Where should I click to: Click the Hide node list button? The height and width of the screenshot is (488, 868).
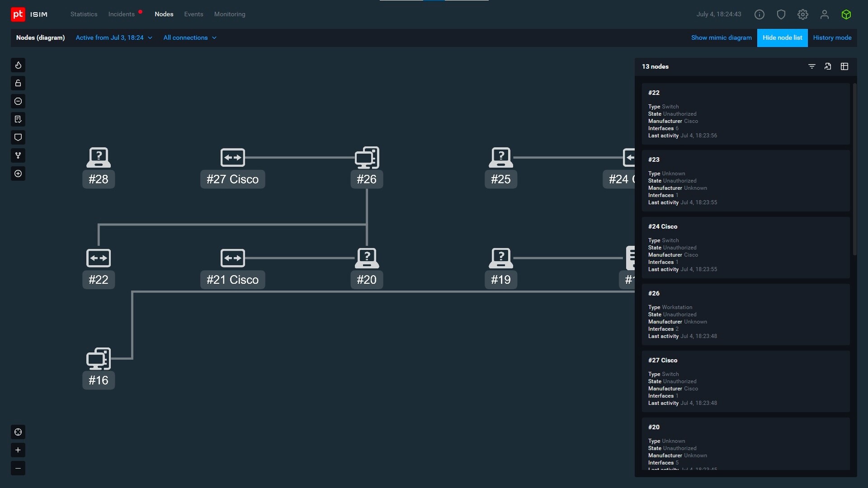(783, 38)
